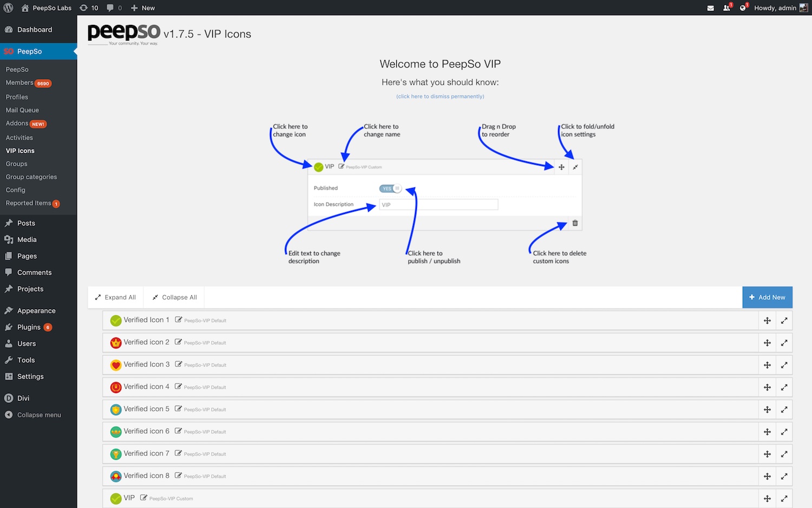Change the shield icon of Verified icon 5
This screenshot has width=812, height=508.
(116, 409)
